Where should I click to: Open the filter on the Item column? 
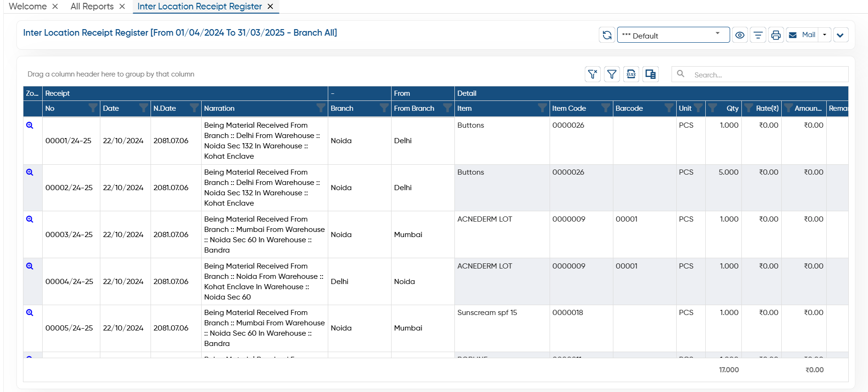coord(543,108)
